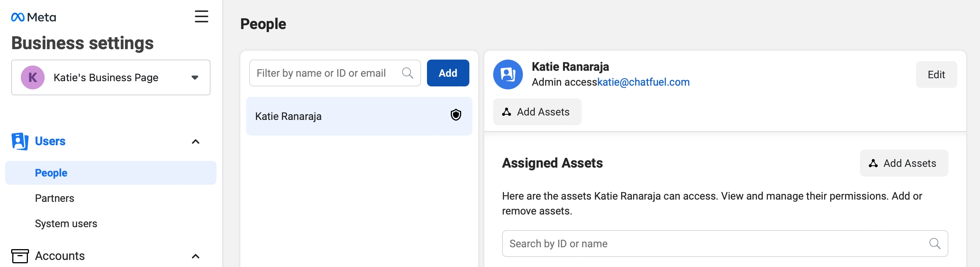Click the Edit button for Katie Ranaraja

click(936, 74)
